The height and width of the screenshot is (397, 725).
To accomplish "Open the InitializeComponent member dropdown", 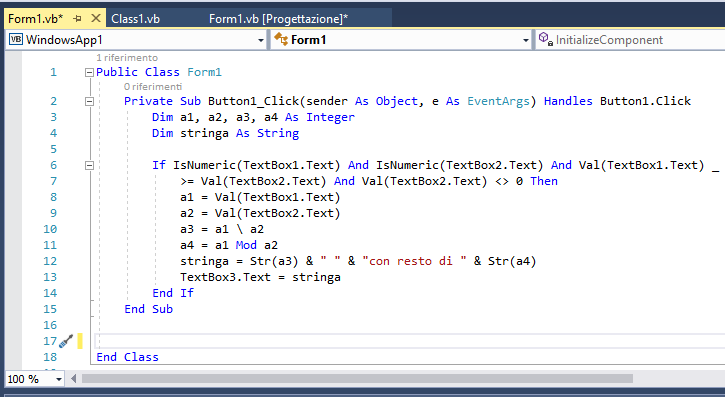I will pyautogui.click(x=630, y=40).
